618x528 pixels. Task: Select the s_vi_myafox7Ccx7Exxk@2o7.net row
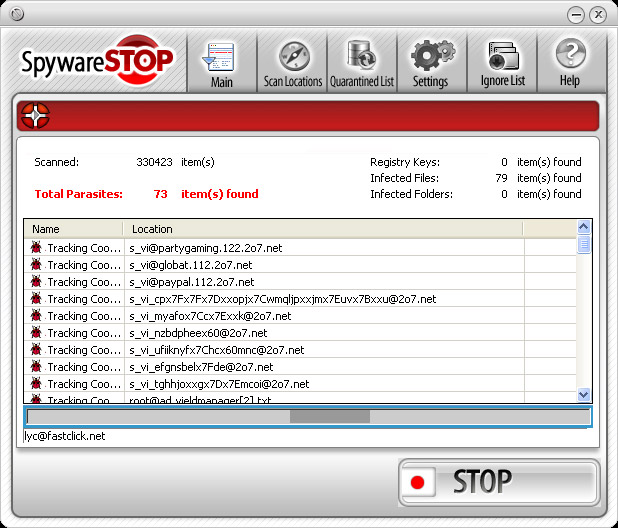(x=300, y=316)
